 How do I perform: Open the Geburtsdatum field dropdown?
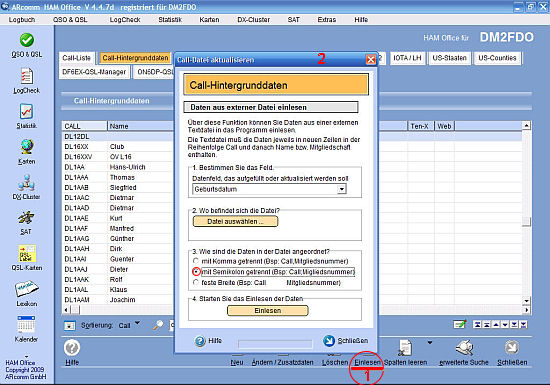[341, 189]
